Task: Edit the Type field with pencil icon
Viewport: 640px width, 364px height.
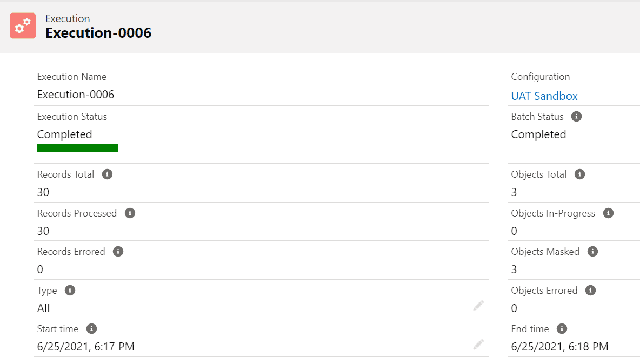Action: tap(478, 306)
